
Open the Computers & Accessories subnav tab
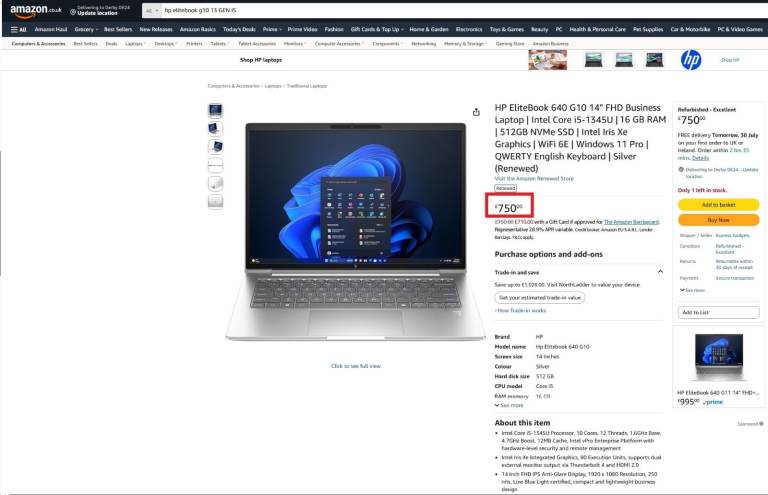[x=38, y=44]
